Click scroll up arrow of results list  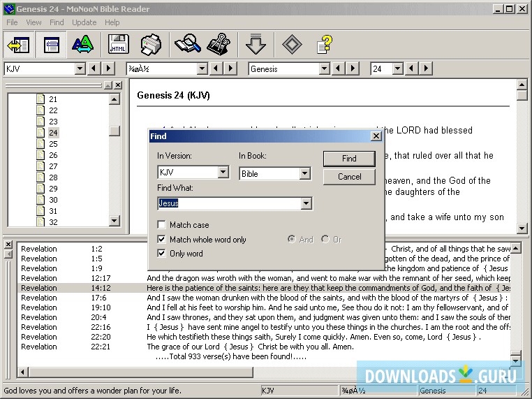516,248
